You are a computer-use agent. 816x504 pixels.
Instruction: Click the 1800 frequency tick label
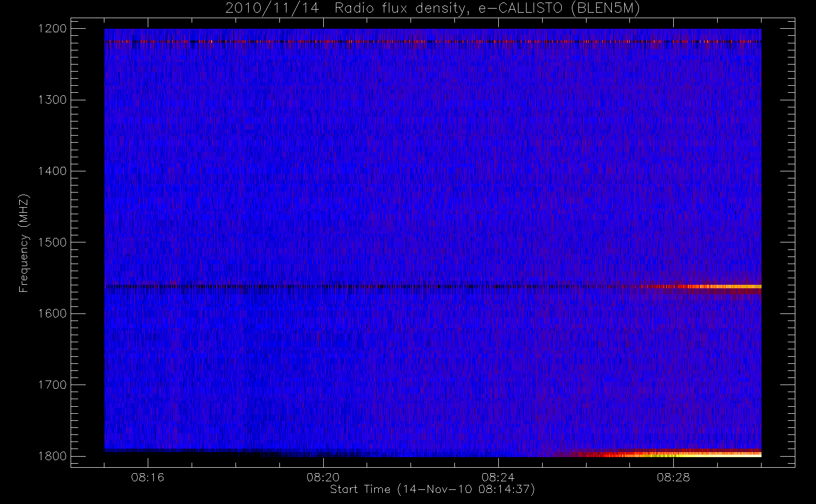pos(52,456)
